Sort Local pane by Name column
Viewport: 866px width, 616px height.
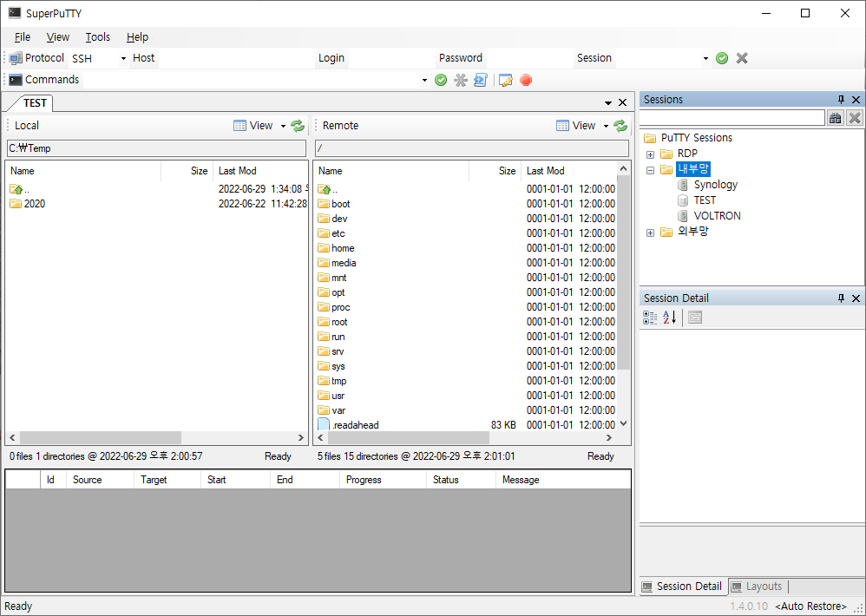pos(83,171)
